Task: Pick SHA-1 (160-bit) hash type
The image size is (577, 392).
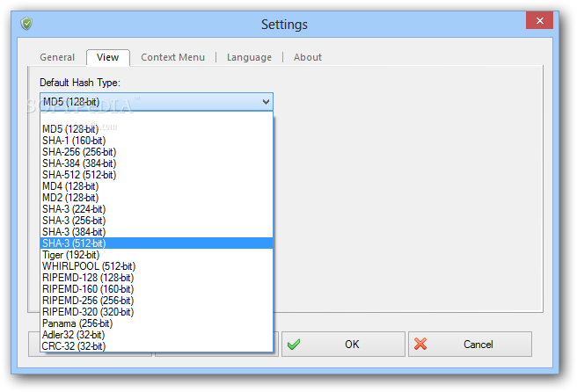Action: (157, 141)
